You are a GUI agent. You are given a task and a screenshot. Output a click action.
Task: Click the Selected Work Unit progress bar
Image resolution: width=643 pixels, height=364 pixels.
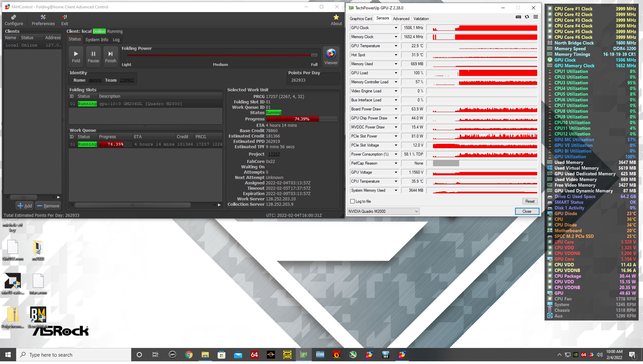pyautogui.click(x=301, y=119)
